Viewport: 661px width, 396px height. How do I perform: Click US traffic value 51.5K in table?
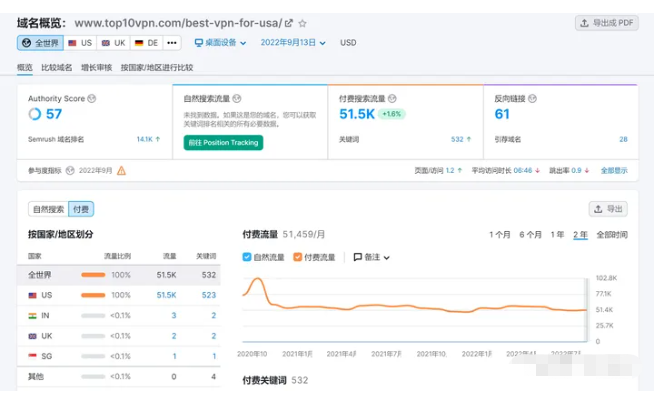[x=167, y=296]
